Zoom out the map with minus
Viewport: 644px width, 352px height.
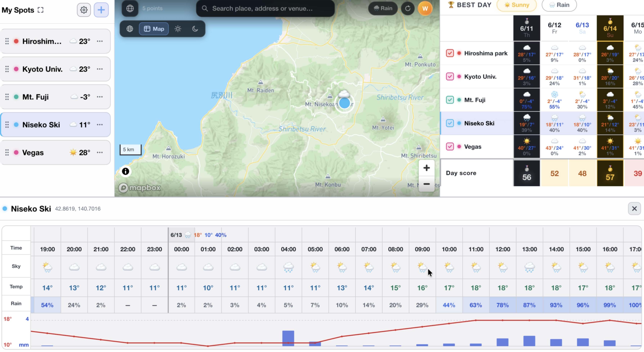click(426, 184)
